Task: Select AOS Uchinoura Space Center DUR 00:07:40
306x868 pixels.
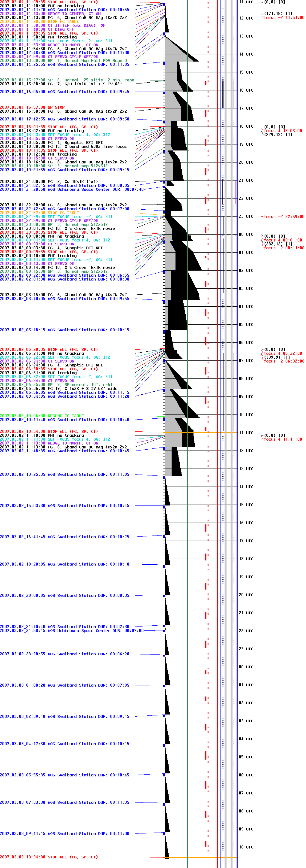Action: (72, 190)
